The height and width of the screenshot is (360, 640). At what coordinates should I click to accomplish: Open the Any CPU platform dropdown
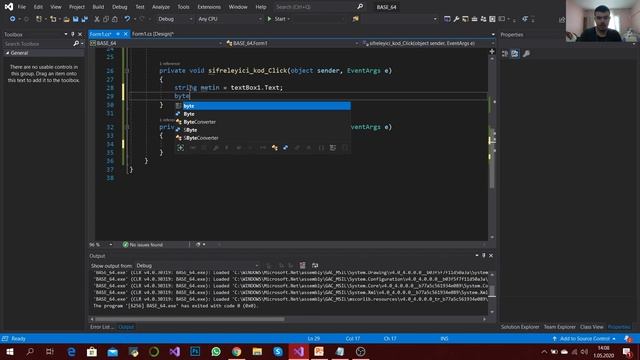click(x=230, y=19)
